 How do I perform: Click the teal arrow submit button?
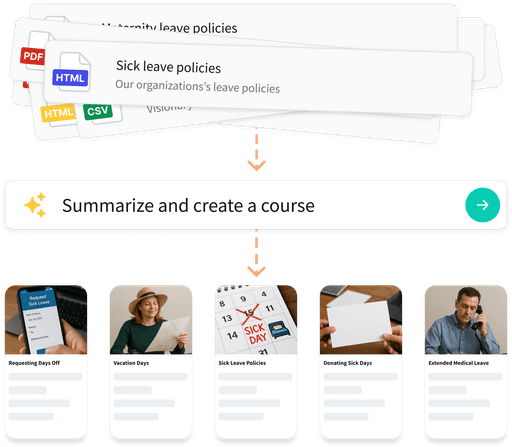click(x=482, y=205)
